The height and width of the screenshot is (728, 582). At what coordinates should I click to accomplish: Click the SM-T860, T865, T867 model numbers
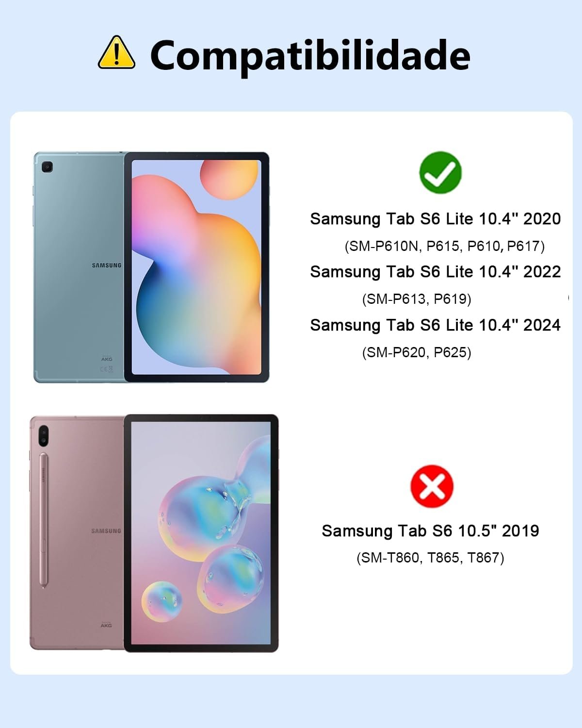point(431,558)
